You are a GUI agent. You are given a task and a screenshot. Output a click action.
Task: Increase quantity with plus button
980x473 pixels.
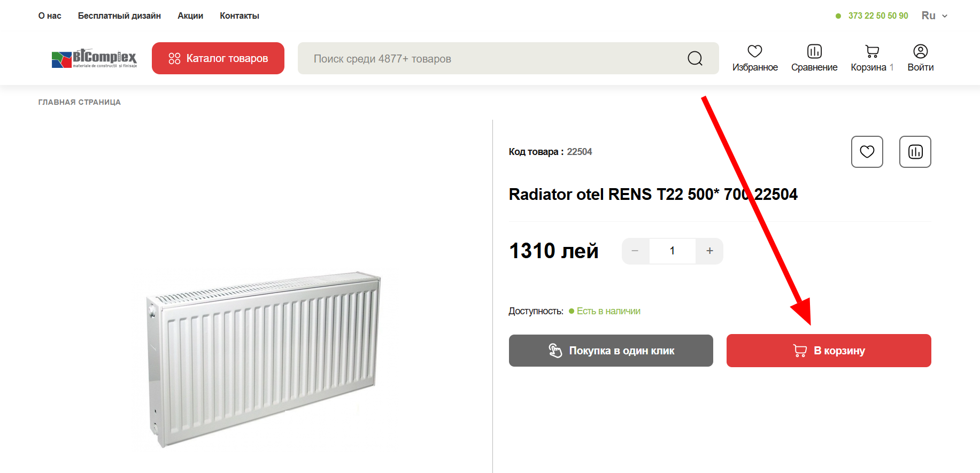(x=709, y=251)
